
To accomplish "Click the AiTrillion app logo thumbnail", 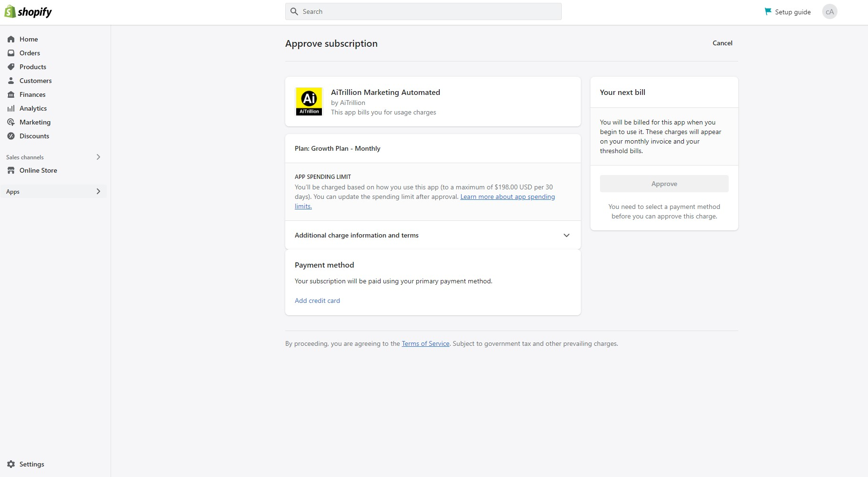I will (x=309, y=102).
